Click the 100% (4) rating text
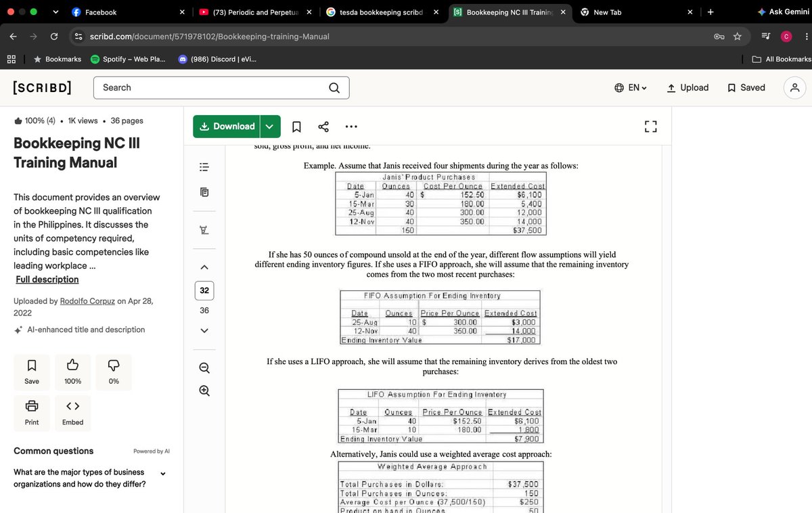This screenshot has width=812, height=513. (x=35, y=120)
